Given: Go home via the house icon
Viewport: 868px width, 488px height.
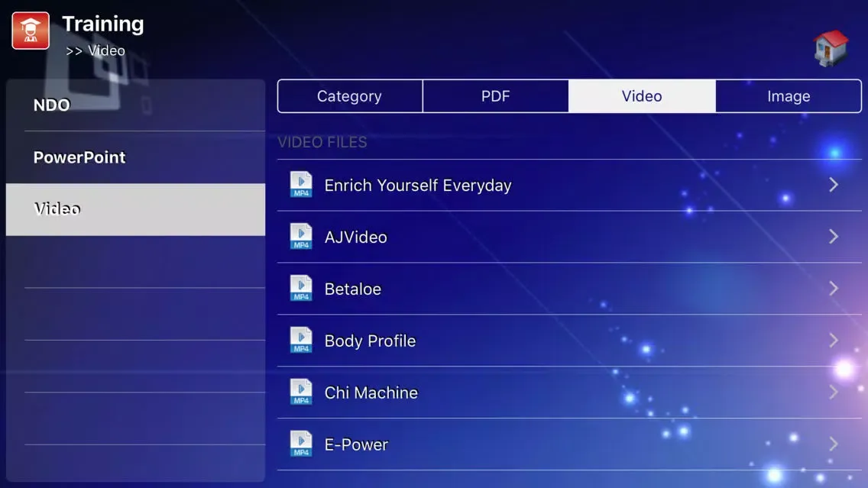Looking at the screenshot, I should (x=831, y=48).
